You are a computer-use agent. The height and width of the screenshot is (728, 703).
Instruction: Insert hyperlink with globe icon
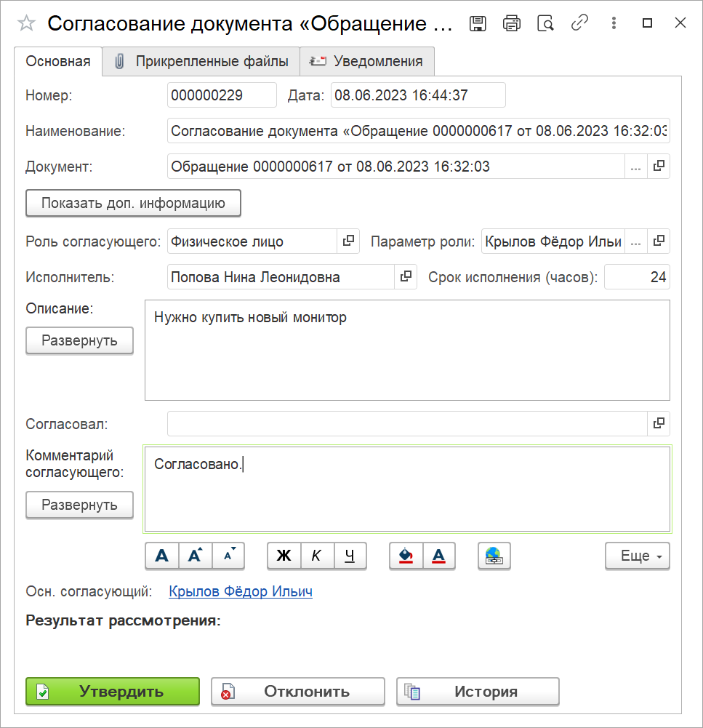pyautogui.click(x=494, y=556)
